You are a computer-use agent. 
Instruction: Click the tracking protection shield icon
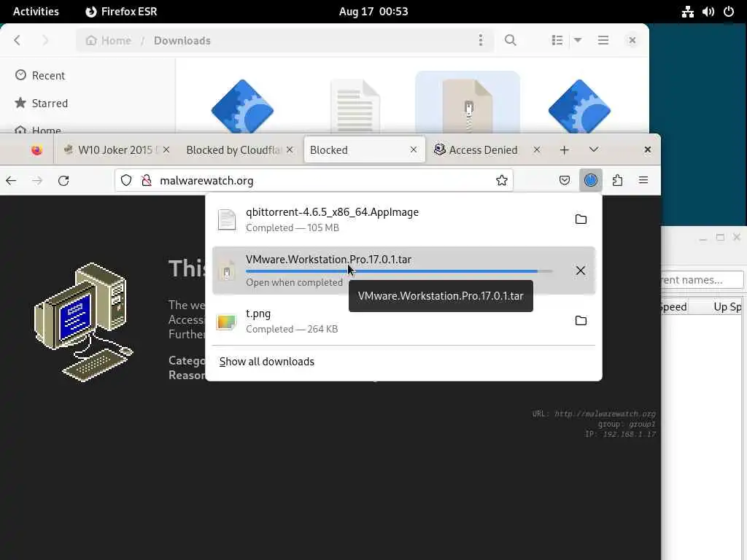[x=125, y=180]
